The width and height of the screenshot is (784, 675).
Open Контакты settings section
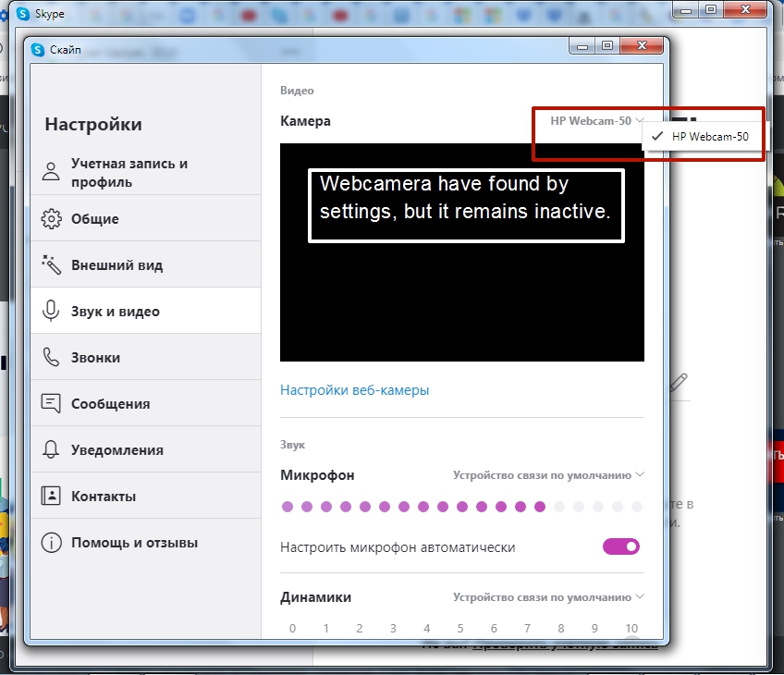click(145, 496)
